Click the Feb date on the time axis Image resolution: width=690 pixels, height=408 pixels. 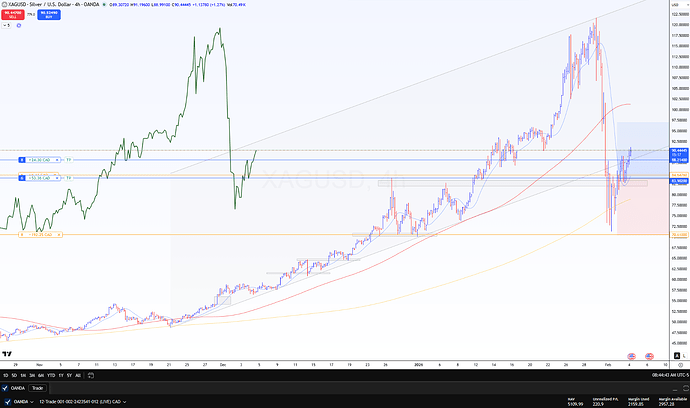[608, 365]
